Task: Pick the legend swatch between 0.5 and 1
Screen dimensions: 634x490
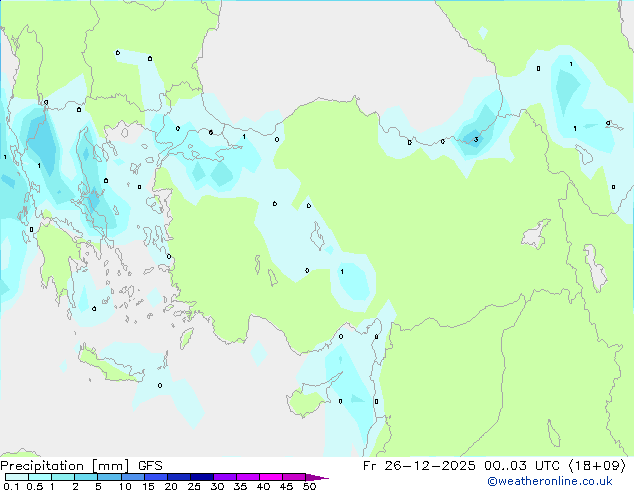Action: [x=40, y=477]
